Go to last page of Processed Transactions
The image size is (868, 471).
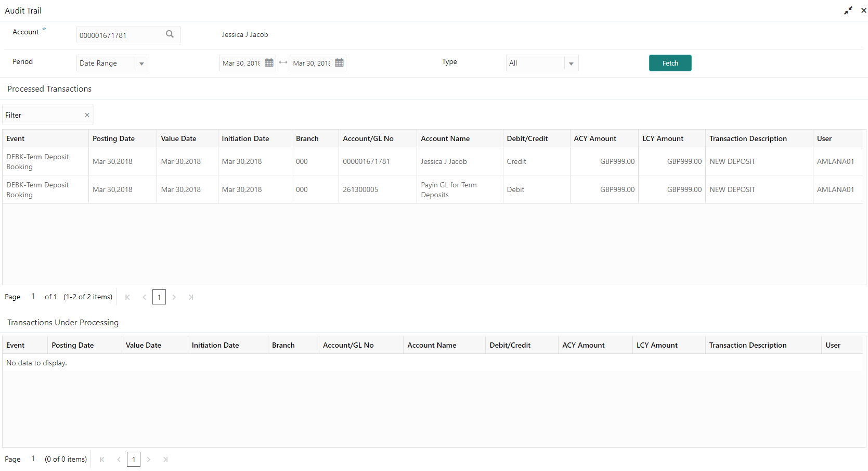(x=191, y=297)
